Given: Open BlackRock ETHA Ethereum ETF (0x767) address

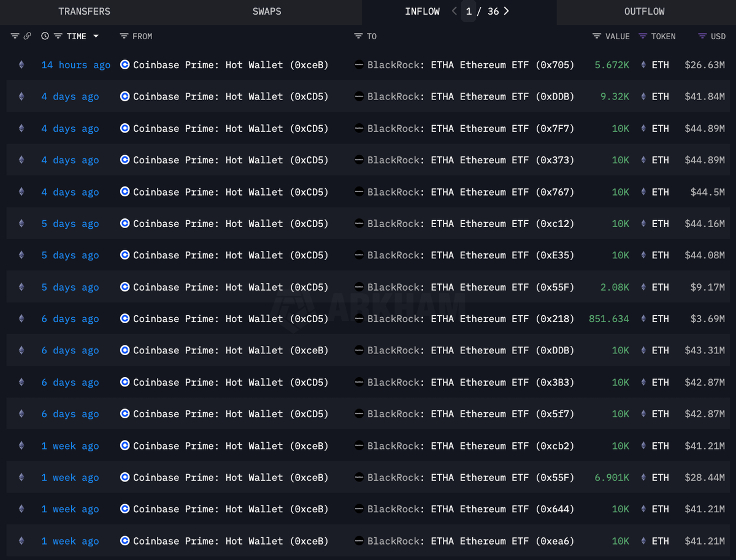Looking at the screenshot, I should click(471, 192).
